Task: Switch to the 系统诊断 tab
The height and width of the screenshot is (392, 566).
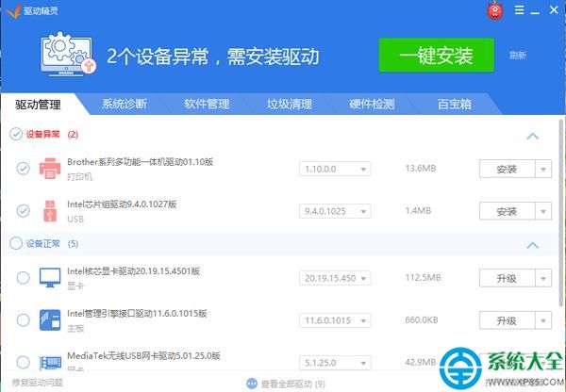Action: pos(124,104)
